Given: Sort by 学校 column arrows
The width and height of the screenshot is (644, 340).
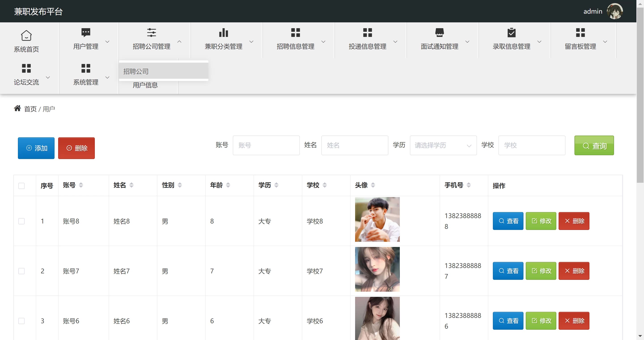Looking at the screenshot, I should [324, 185].
